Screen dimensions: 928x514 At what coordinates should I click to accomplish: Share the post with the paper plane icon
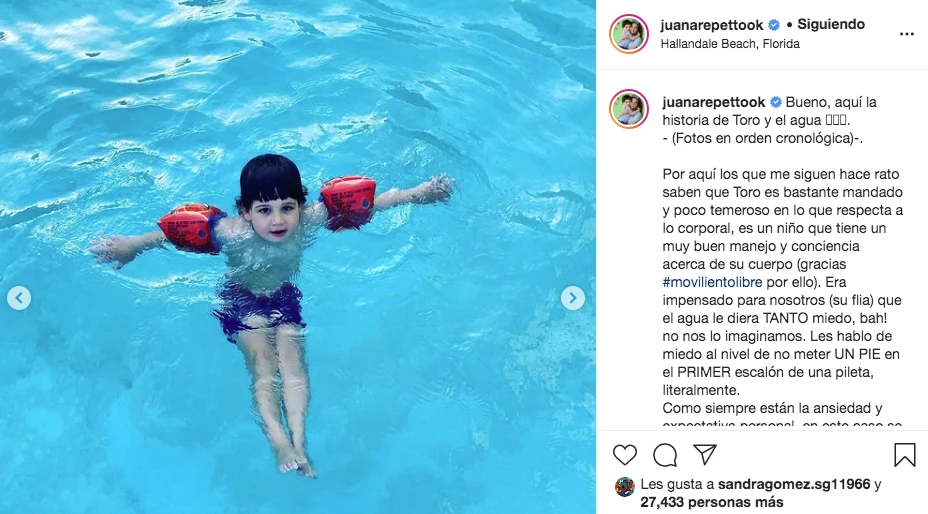[705, 454]
